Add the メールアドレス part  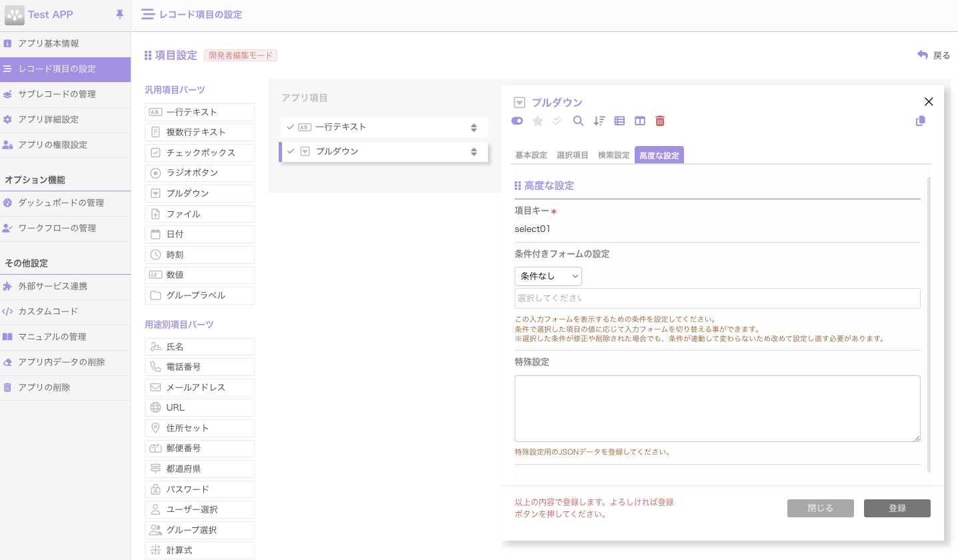coord(199,387)
